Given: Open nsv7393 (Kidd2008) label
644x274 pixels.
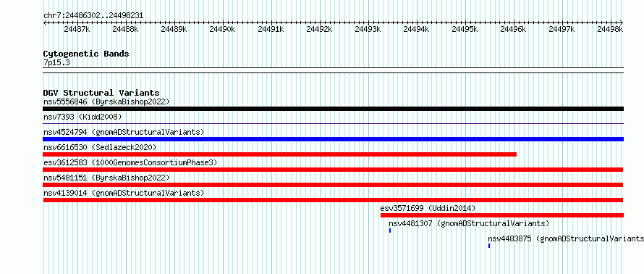Looking at the screenshot, I should (x=82, y=117).
